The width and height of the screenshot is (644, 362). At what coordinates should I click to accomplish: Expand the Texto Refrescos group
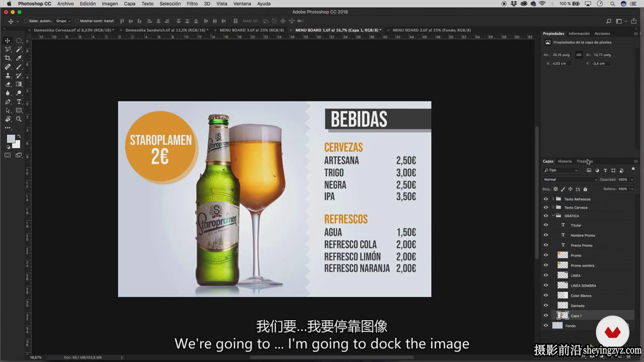pyautogui.click(x=553, y=199)
